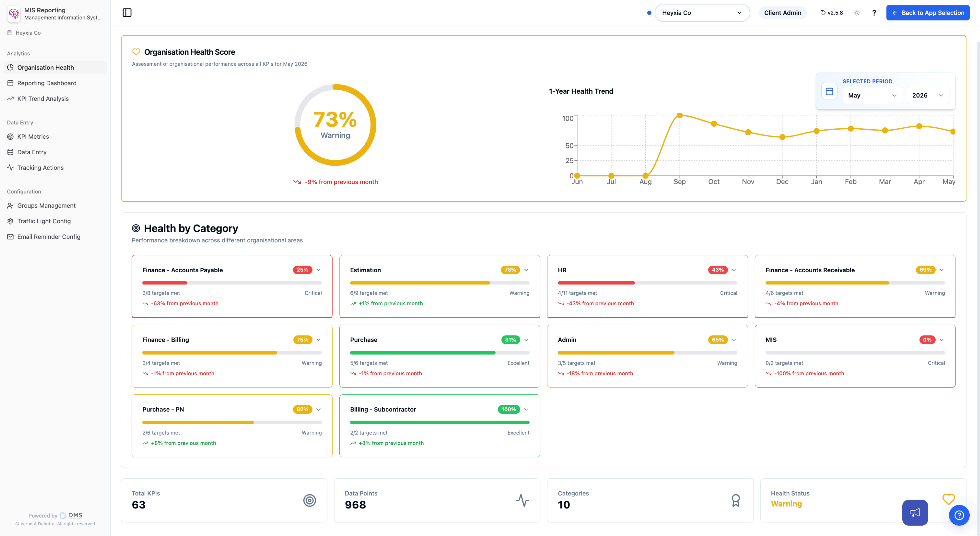Toggle the light/dark theme sun icon
Screen dimensions: 980x536
tap(857, 13)
